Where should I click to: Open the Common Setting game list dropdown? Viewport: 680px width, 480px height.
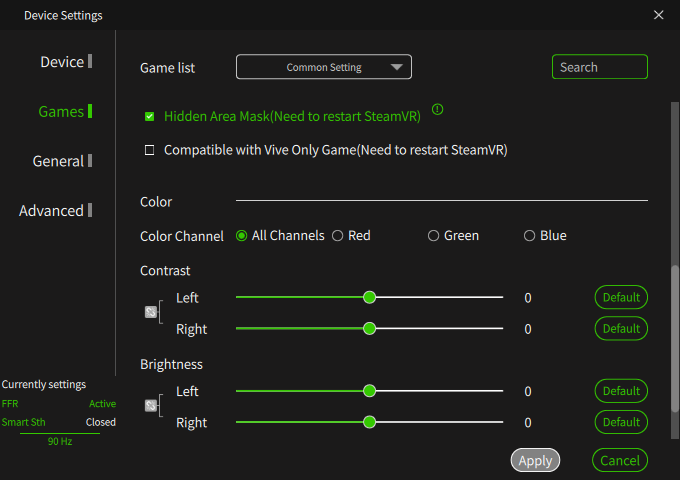tap(324, 67)
